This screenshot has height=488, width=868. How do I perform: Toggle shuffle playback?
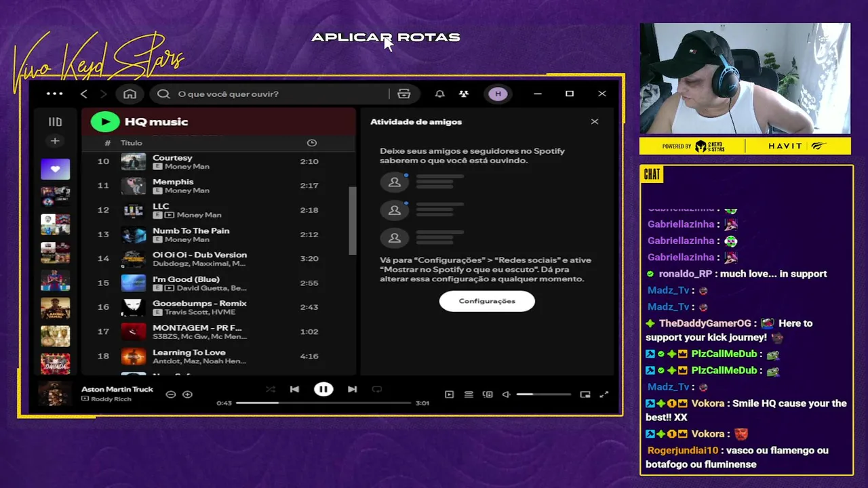click(x=271, y=389)
